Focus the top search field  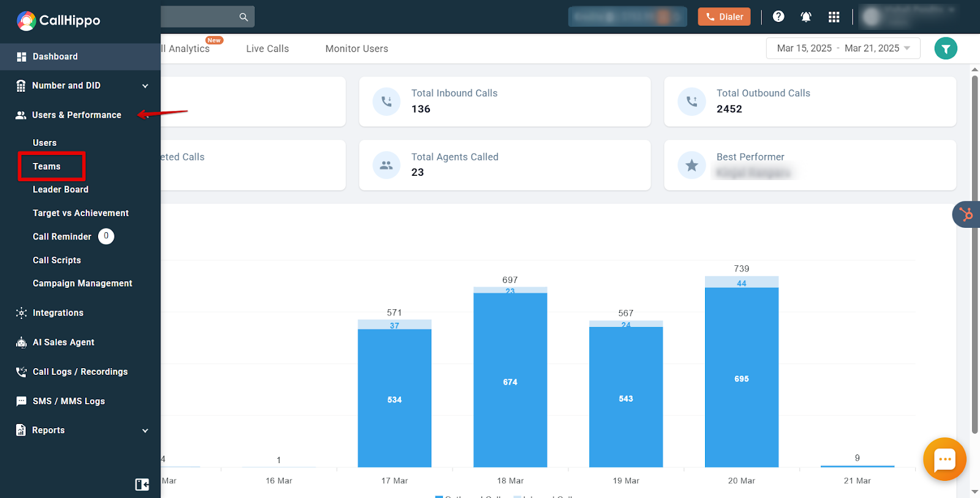coord(208,17)
